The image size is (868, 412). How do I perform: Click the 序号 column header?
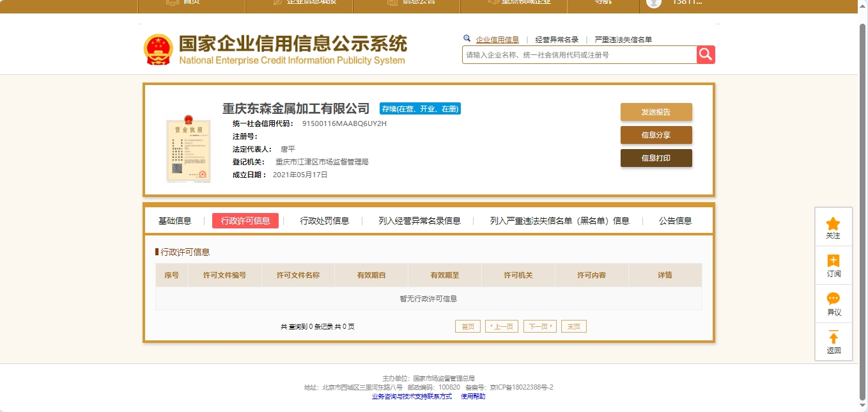172,275
